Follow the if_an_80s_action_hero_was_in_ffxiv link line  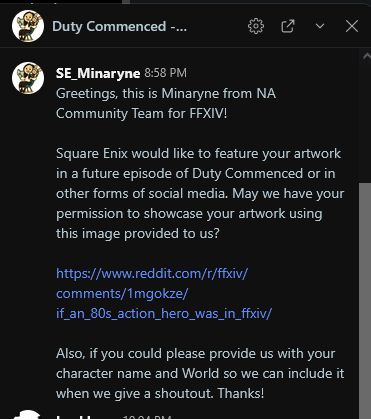[164, 314]
